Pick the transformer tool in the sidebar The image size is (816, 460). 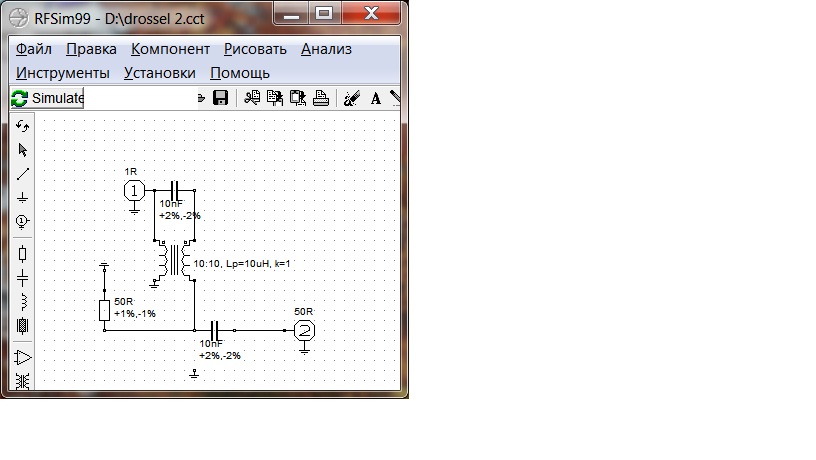point(22,381)
